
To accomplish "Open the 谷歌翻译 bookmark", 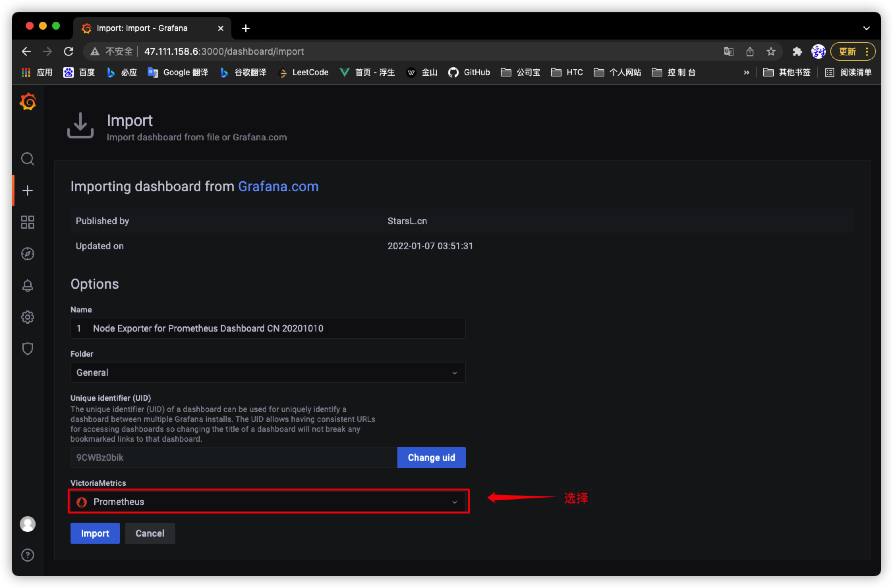I will tap(243, 73).
